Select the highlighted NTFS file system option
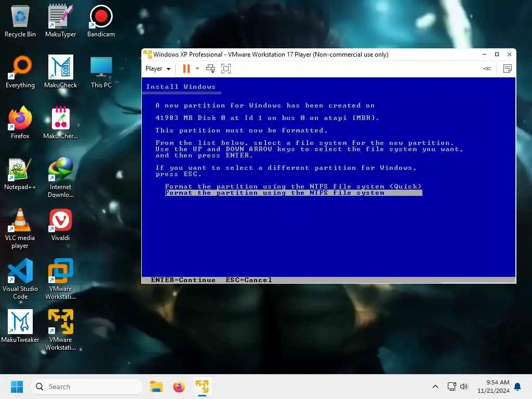Image resolution: width=532 pixels, height=399 pixels. point(294,193)
